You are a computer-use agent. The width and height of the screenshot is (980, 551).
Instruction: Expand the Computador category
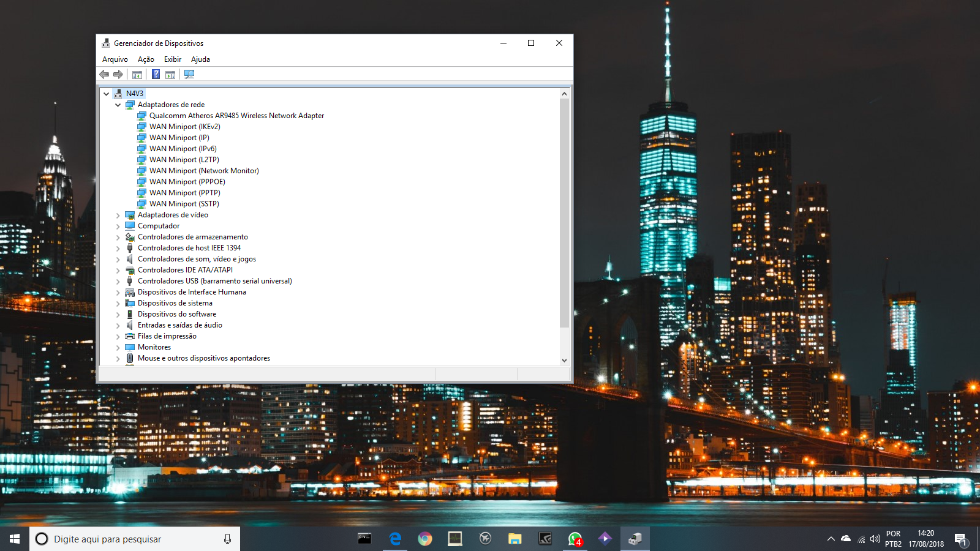pyautogui.click(x=118, y=227)
